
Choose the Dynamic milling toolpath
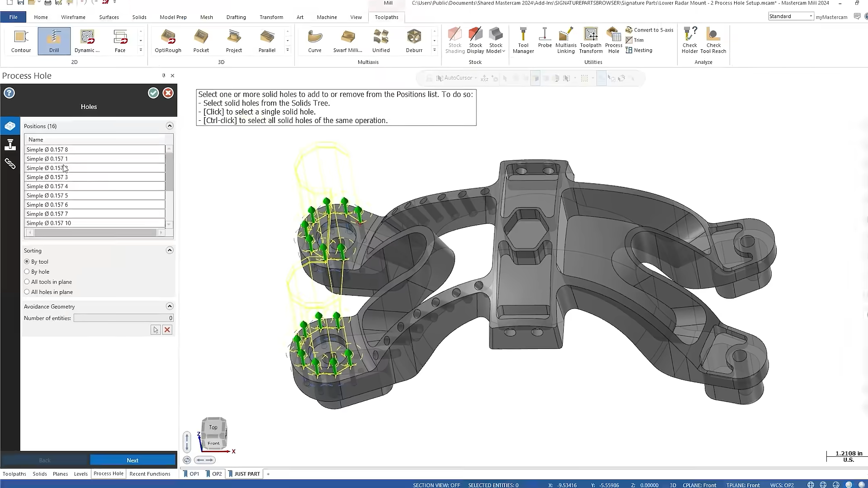87,41
